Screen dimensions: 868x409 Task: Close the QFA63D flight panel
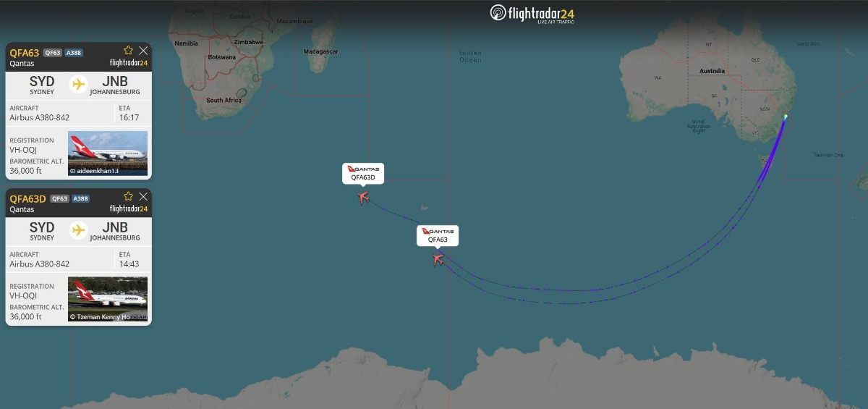click(143, 196)
